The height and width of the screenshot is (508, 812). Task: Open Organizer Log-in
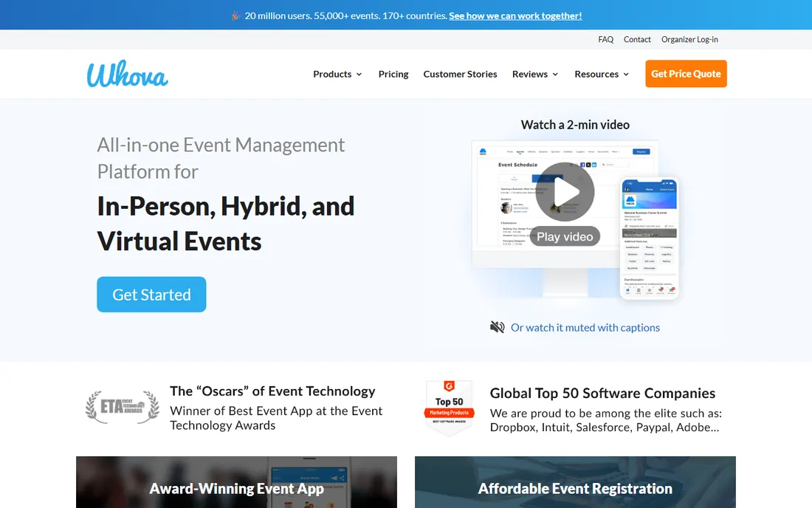(x=689, y=39)
